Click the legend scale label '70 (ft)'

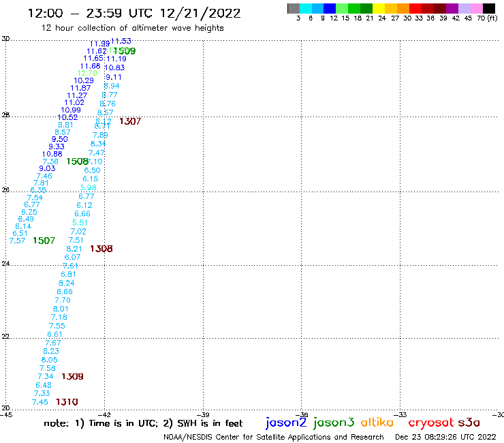(x=487, y=18)
